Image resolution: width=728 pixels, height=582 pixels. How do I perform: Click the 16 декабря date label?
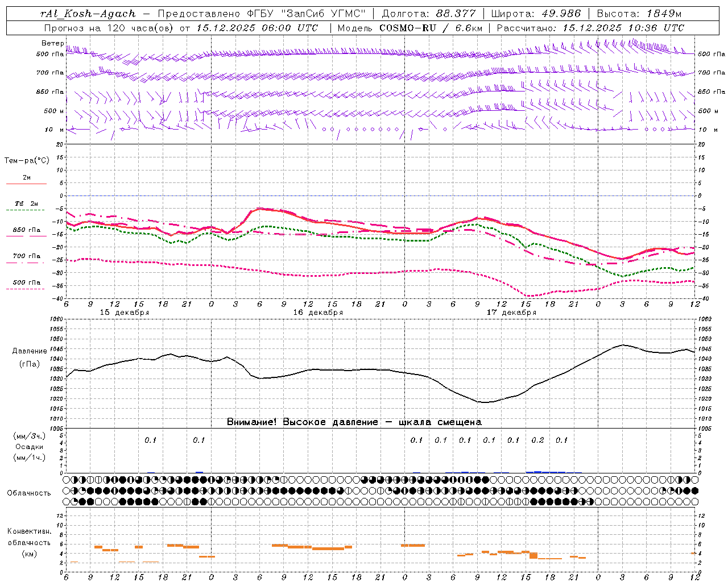(x=318, y=313)
